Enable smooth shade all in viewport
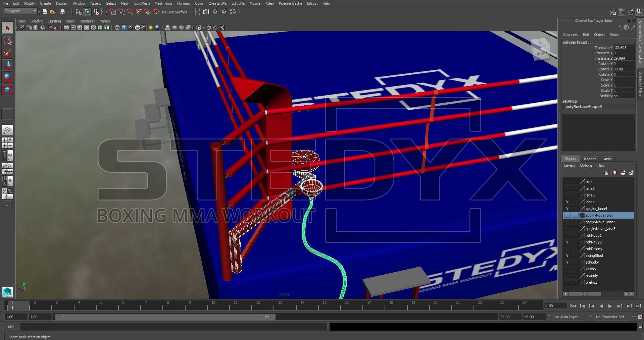This screenshot has height=340, width=644. [124, 27]
